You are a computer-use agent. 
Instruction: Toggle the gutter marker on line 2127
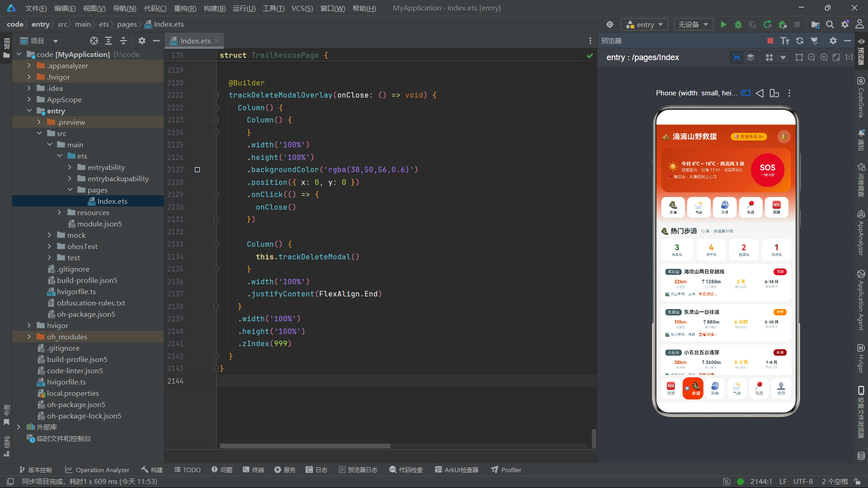click(x=197, y=170)
